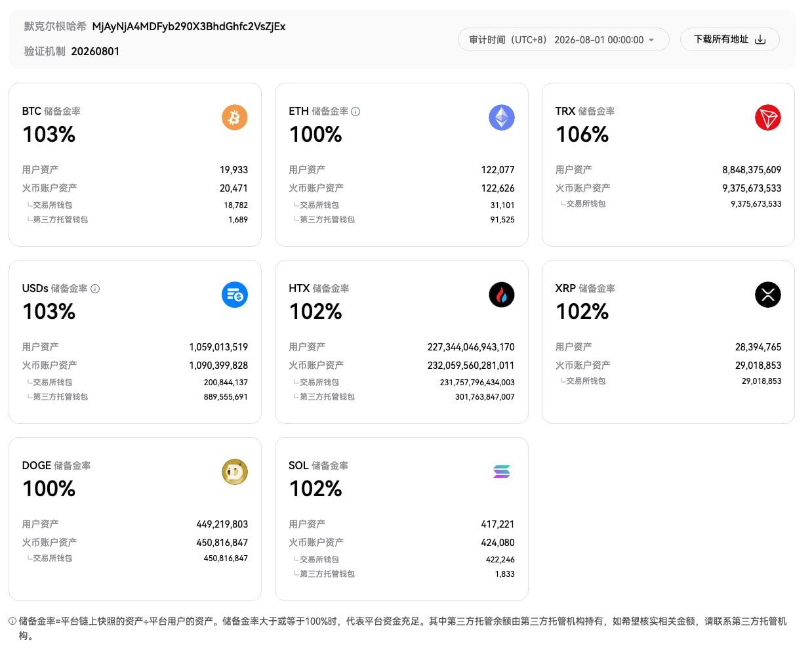Open info tooltip next to USDs 储备金率

point(95,289)
